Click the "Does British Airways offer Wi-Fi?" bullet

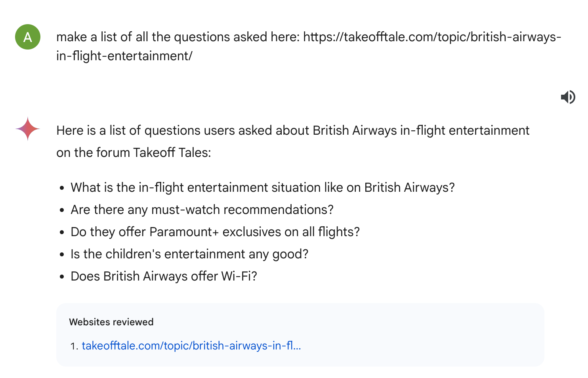click(164, 276)
